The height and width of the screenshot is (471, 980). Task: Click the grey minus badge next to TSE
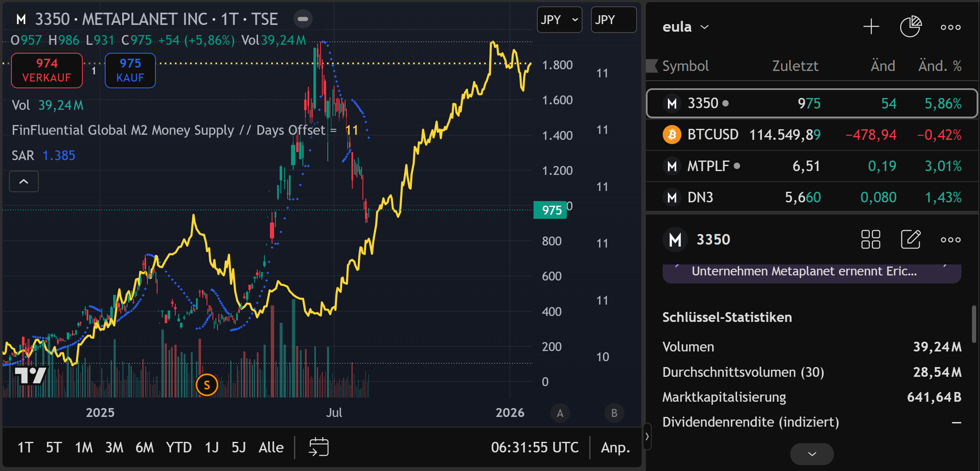[303, 19]
